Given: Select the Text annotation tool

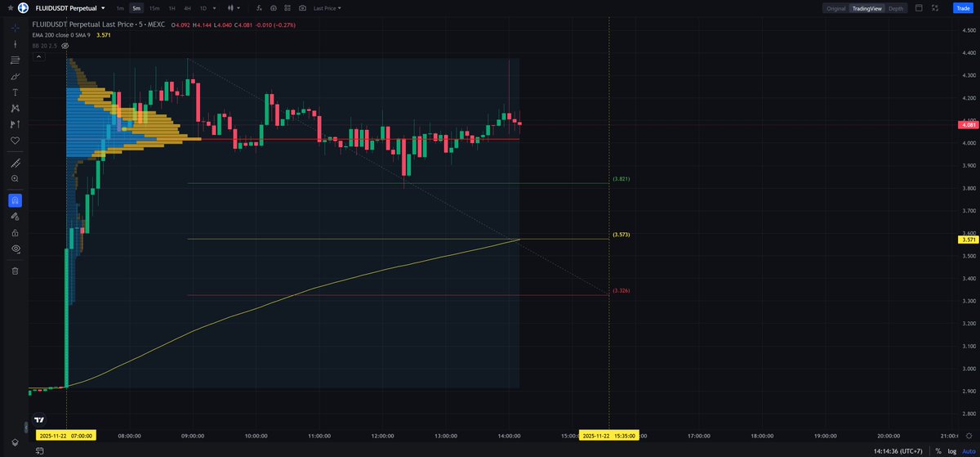Looking at the screenshot, I should point(15,92).
